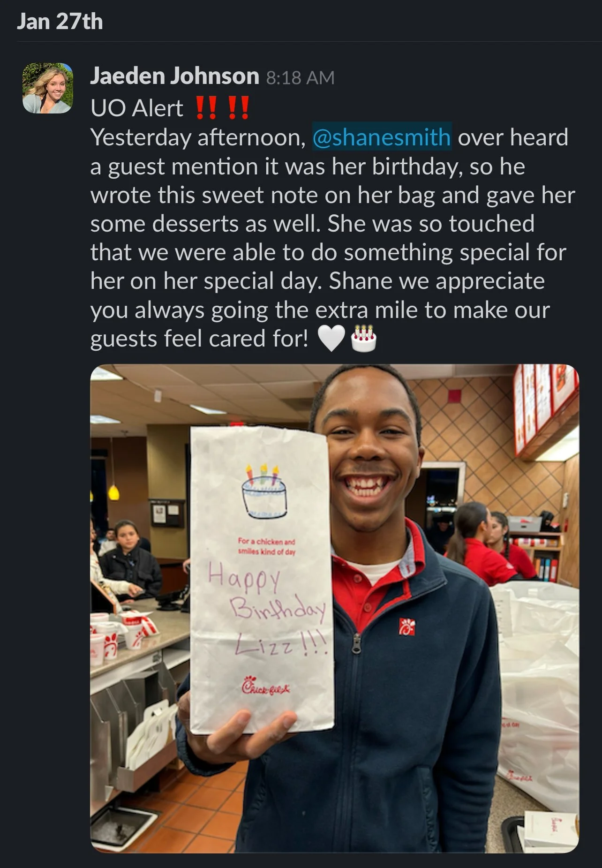Click the birthday cake emoji
Image resolution: width=602 pixels, height=868 pixels.
tap(364, 338)
